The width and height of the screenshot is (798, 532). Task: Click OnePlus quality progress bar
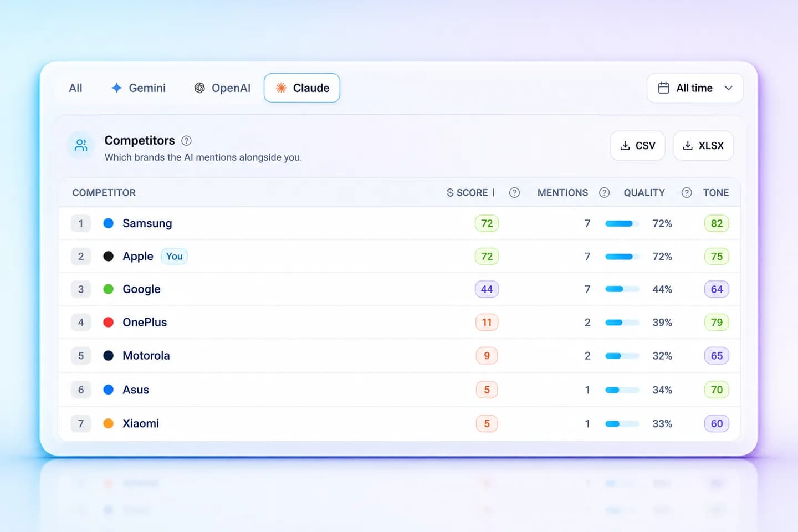pyautogui.click(x=622, y=323)
